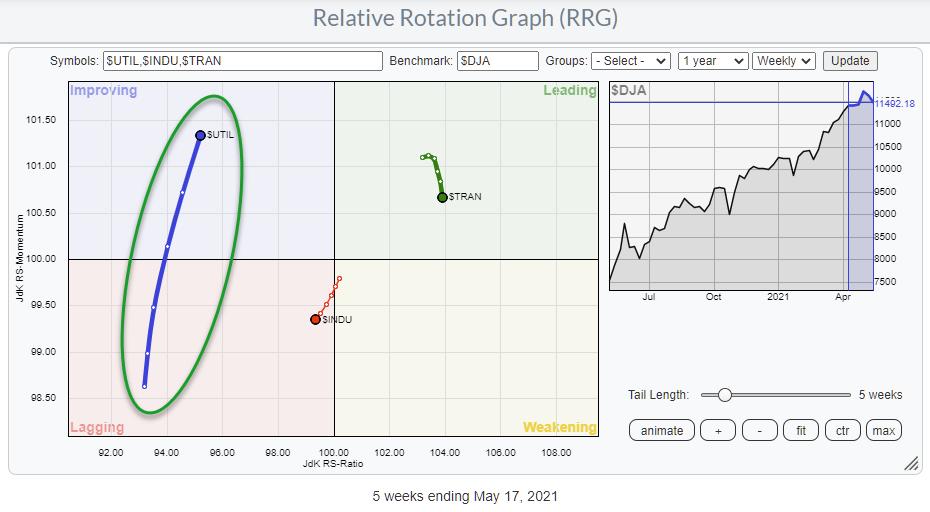Click the max button
This screenshot has height=512, width=930.
click(882, 430)
